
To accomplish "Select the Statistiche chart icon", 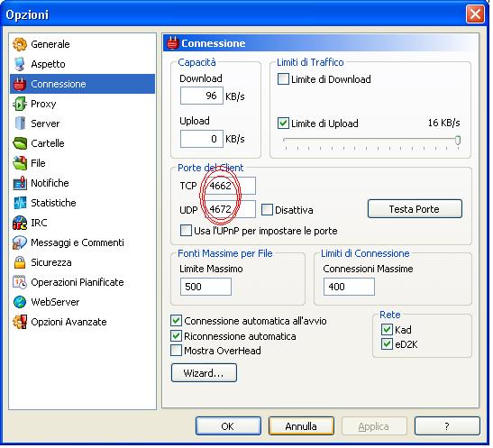I will [20, 203].
